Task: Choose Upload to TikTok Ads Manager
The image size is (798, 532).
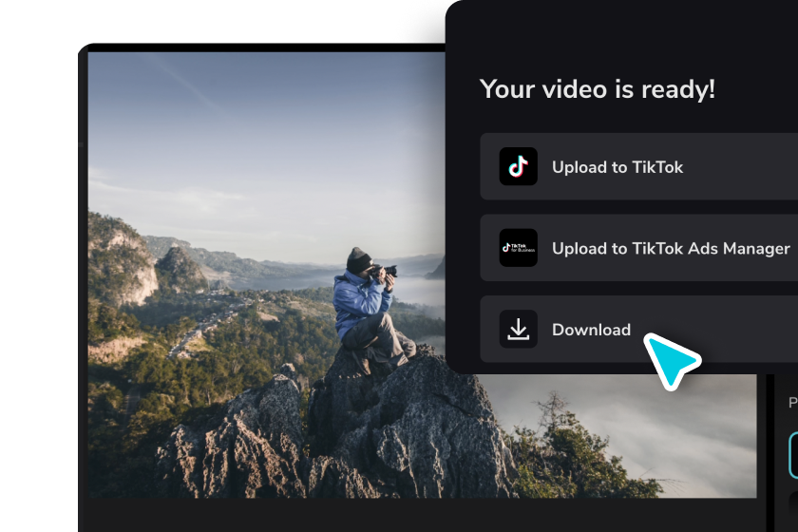Action: click(638, 248)
